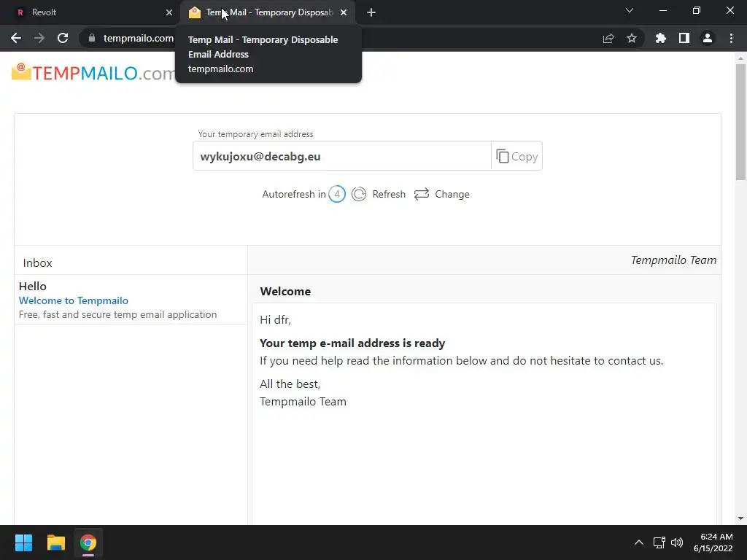Share this page icon
This screenshot has height=560, width=747.
608,38
